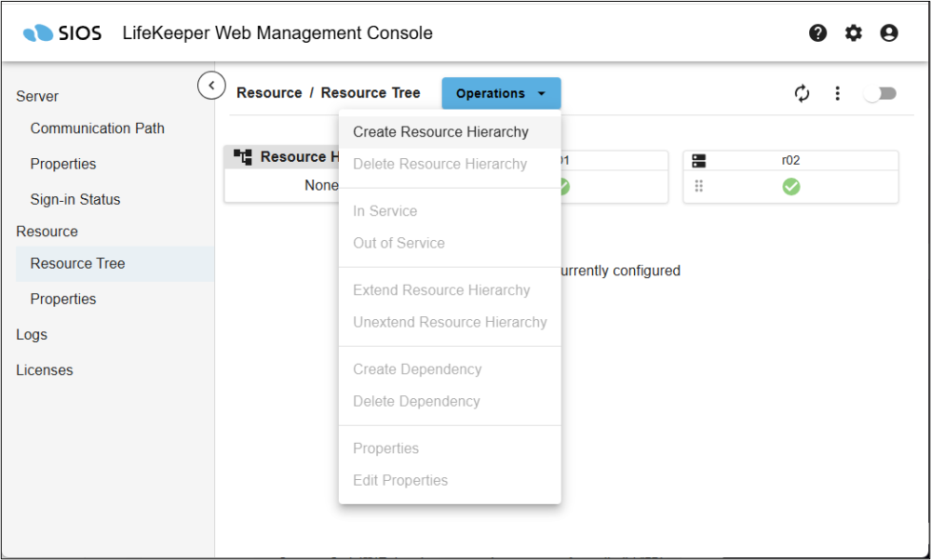The height and width of the screenshot is (560, 931).
Task: Go to Sign-in Status page
Action: pyautogui.click(x=74, y=199)
